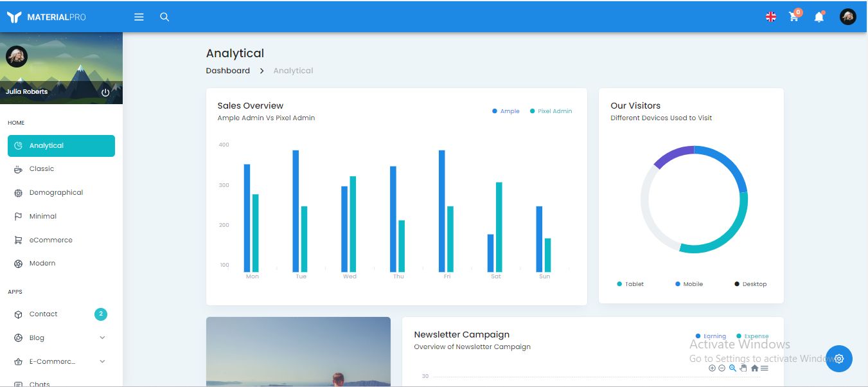This screenshot has height=387, width=868.
Task: Click the chart zoom in plus icon
Action: (712, 368)
